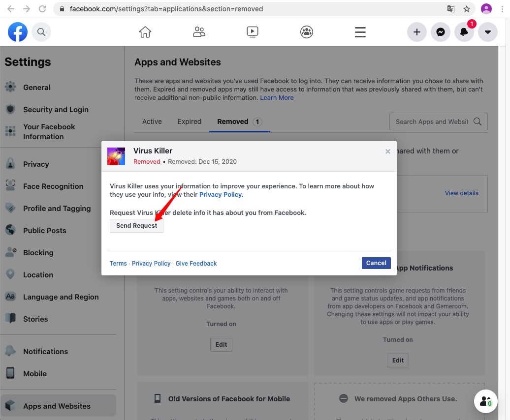The height and width of the screenshot is (420, 510).
Task: Click Old Versions of Facebook for Mobile
Action: coord(229,399)
